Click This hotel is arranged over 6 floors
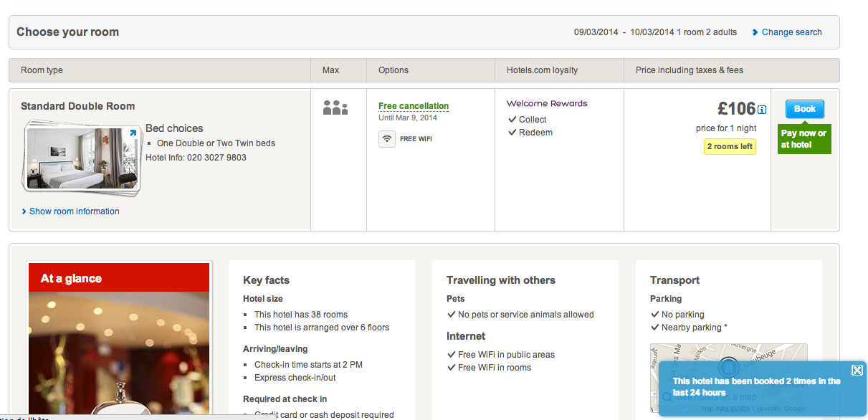The height and width of the screenshot is (420, 868). pyautogui.click(x=322, y=328)
